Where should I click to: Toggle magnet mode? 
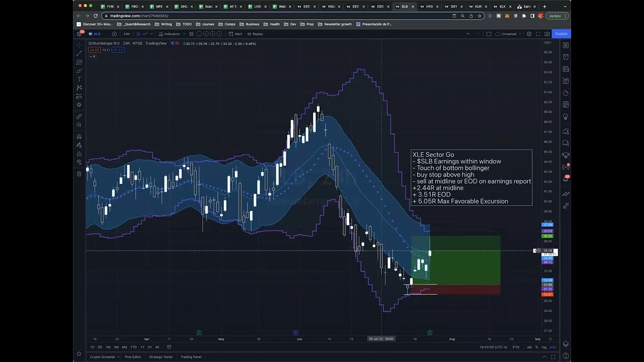pos(79,136)
